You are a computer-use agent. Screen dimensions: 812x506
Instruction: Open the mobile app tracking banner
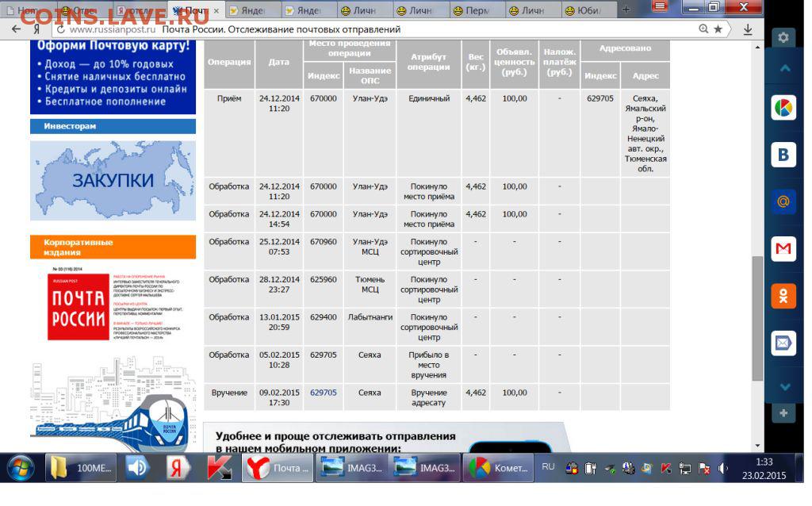(x=386, y=438)
